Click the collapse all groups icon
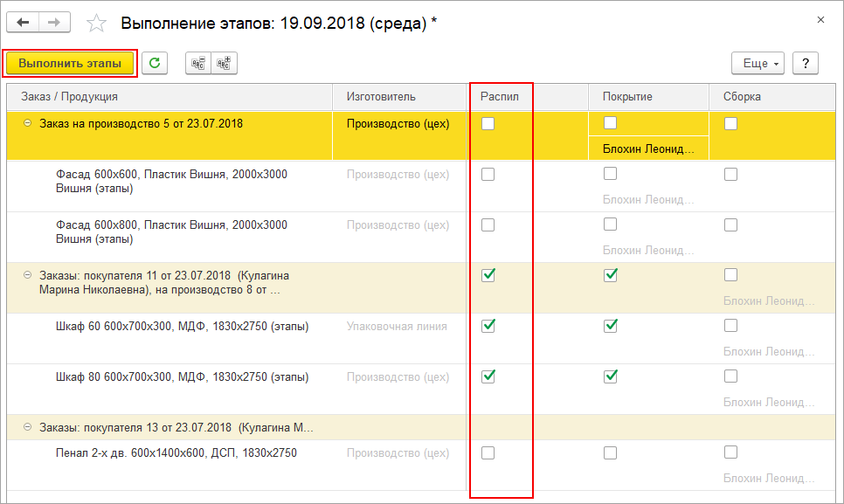Image resolution: width=844 pixels, height=504 pixels. pyautogui.click(x=198, y=63)
